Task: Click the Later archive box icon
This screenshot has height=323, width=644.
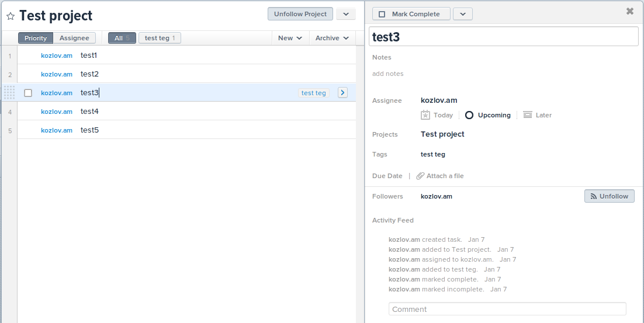Action: coord(527,115)
